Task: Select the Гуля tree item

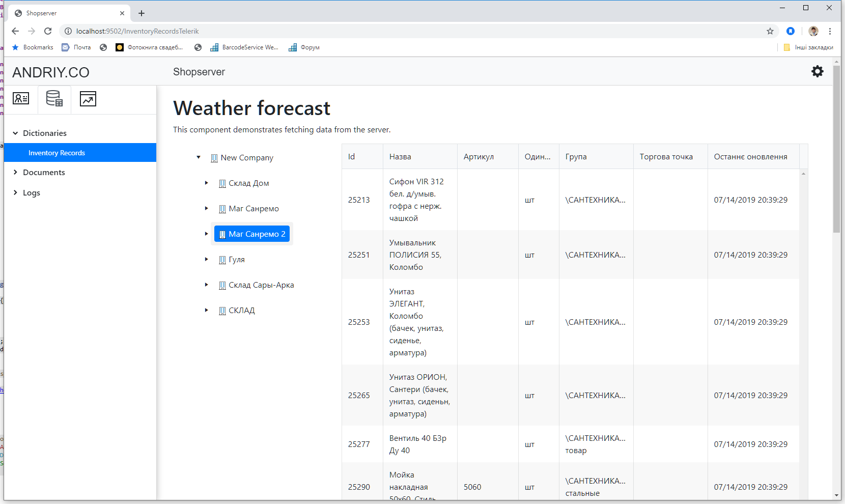Action: 236,260
